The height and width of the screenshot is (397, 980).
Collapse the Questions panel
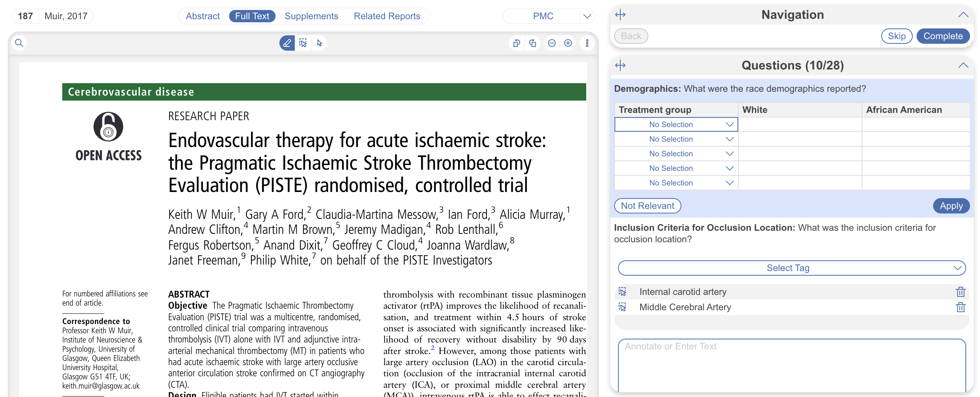point(963,65)
